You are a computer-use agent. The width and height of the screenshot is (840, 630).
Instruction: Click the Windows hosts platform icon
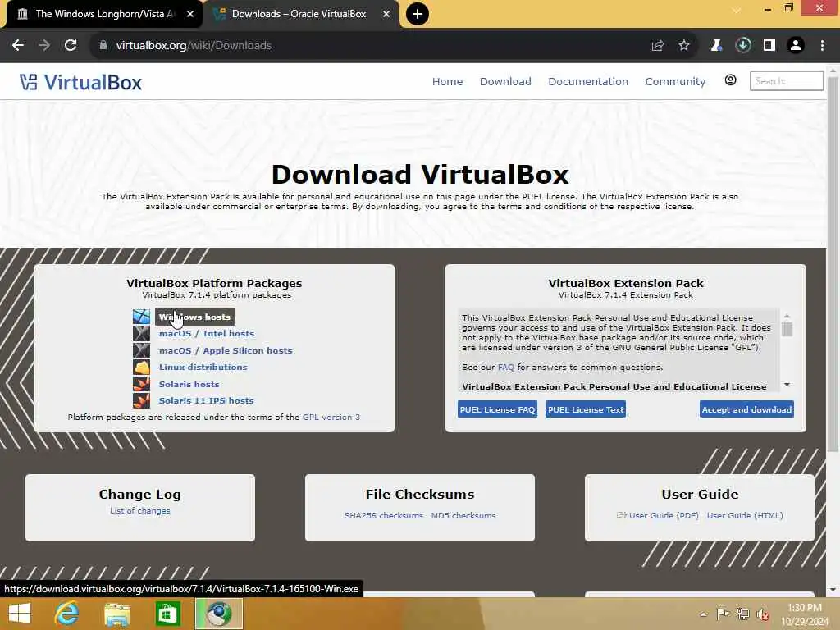coord(141,317)
